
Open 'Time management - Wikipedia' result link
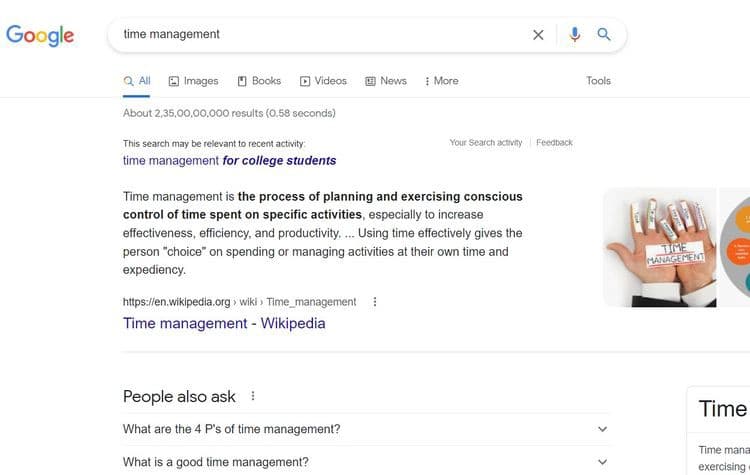(x=224, y=323)
